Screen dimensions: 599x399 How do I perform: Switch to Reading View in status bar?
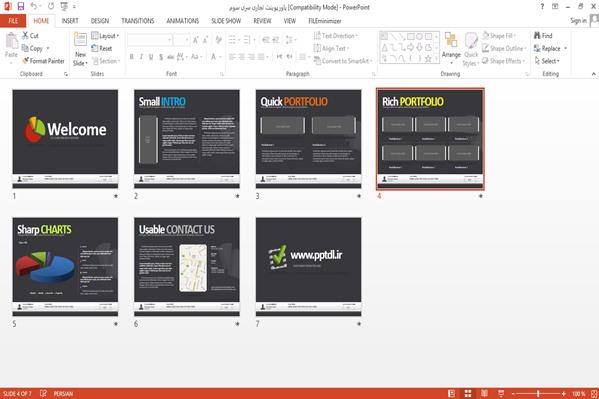[484, 394]
